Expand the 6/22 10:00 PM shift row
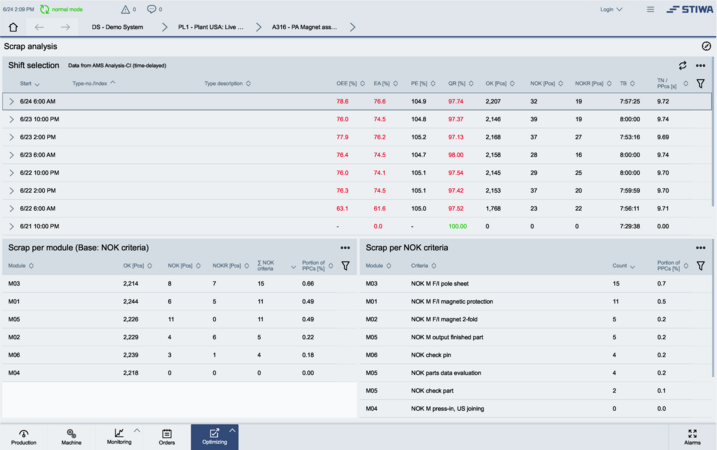Viewport: 717px width, 450px height. click(x=12, y=173)
